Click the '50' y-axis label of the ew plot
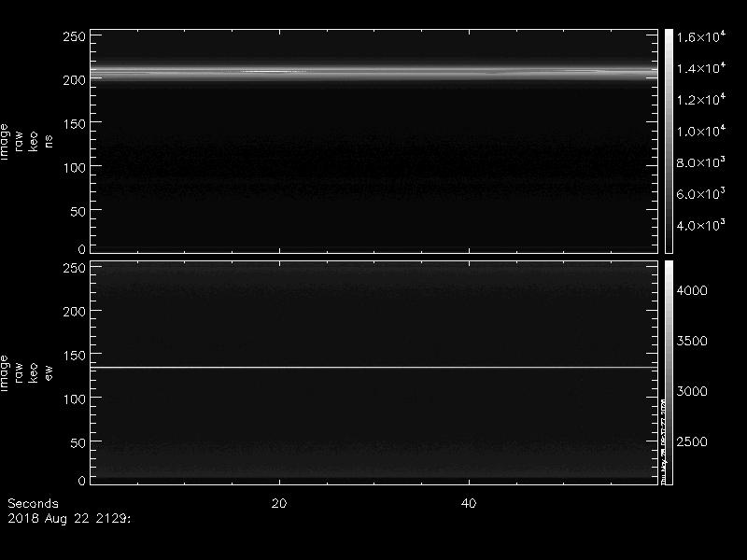The width and height of the screenshot is (747, 560). (x=78, y=442)
